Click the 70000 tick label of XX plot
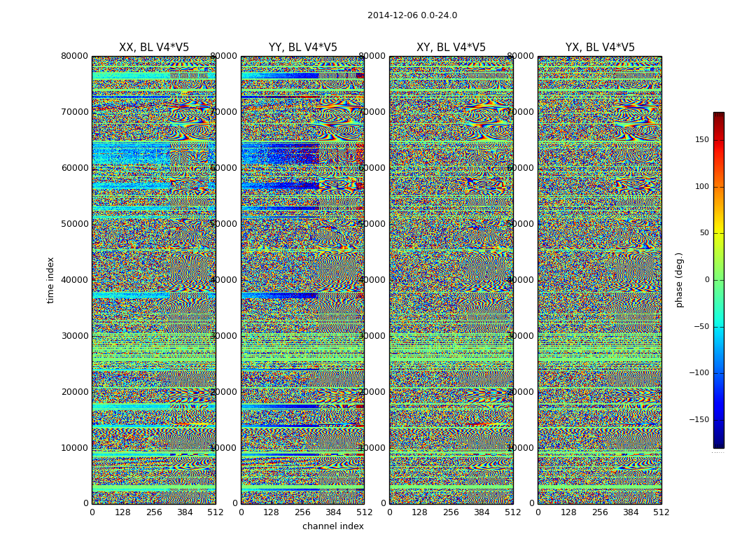This screenshot has width=735, height=560. (x=75, y=111)
